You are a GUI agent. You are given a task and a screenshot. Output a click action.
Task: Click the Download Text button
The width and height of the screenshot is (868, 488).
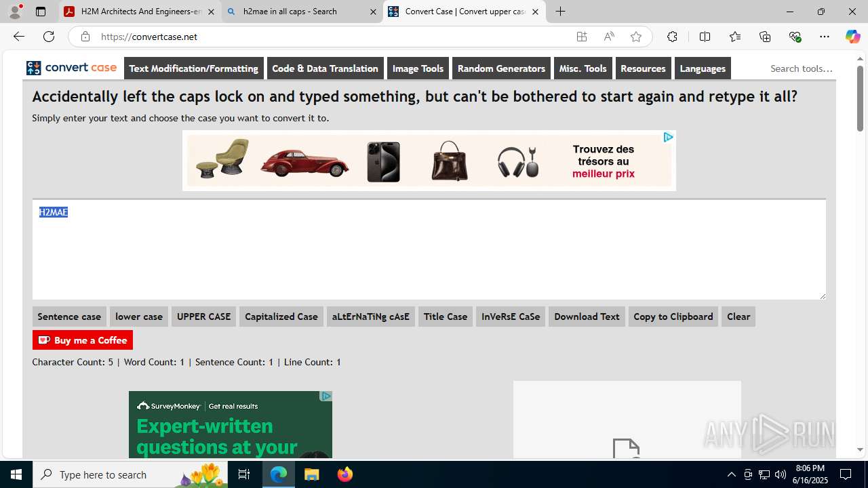[x=587, y=317]
